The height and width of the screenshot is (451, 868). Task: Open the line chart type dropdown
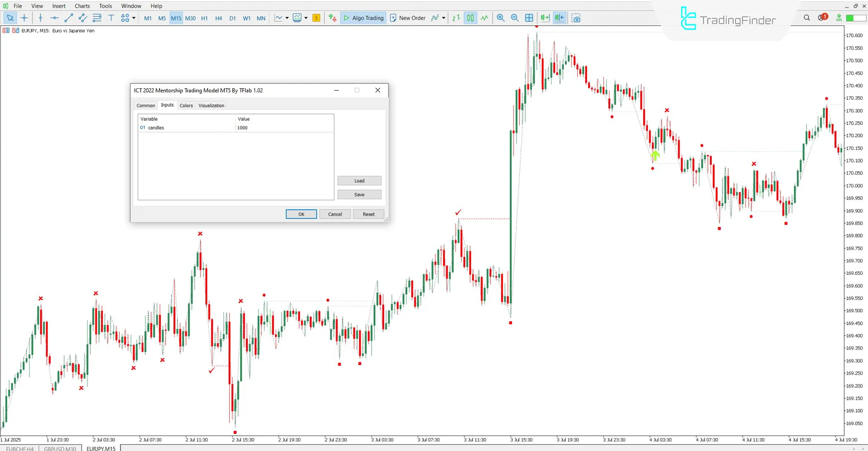(286, 18)
